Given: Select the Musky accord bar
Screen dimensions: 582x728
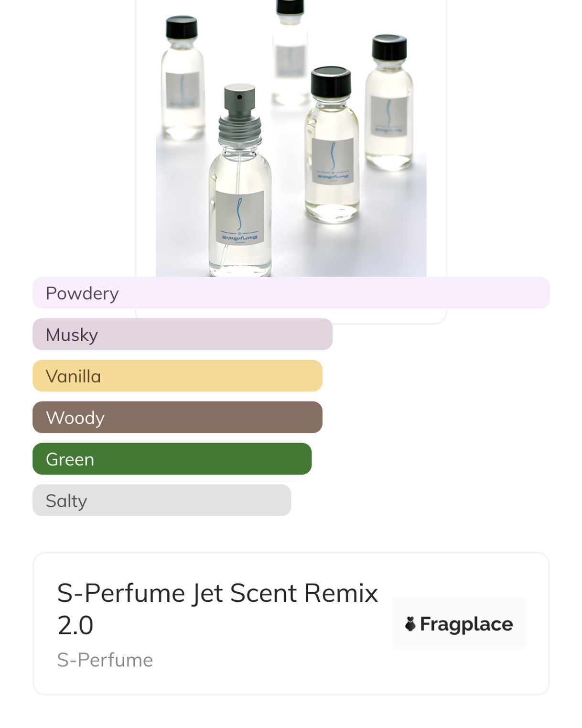Looking at the screenshot, I should click(183, 335).
